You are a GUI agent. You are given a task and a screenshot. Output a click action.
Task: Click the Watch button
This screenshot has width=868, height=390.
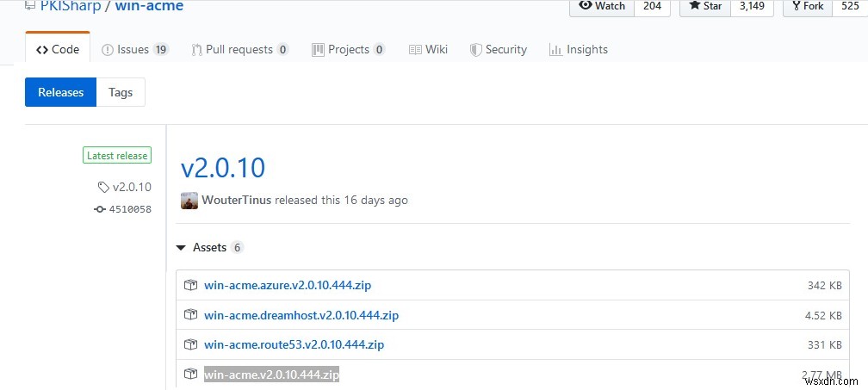pos(602,7)
